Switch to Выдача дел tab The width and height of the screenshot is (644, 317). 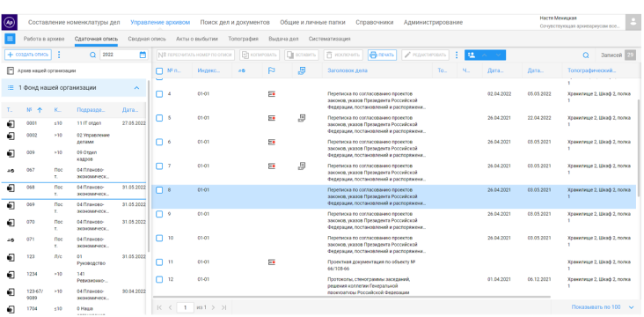coord(283,39)
